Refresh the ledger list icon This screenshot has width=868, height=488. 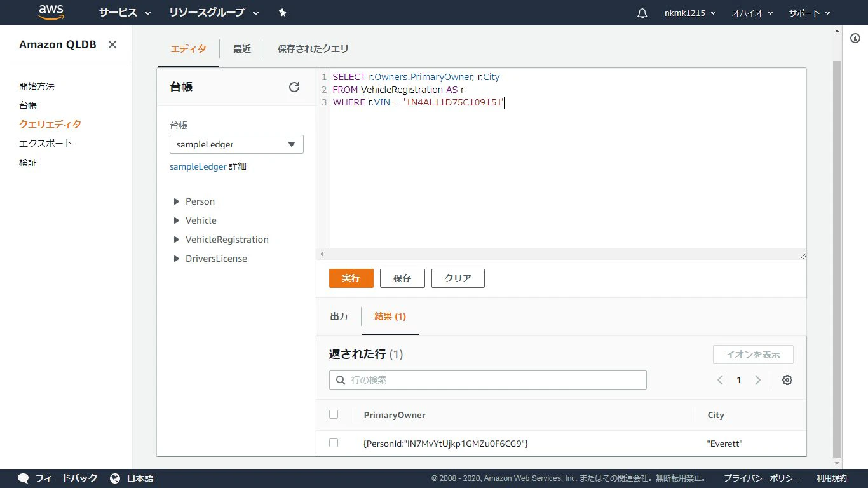pos(294,87)
